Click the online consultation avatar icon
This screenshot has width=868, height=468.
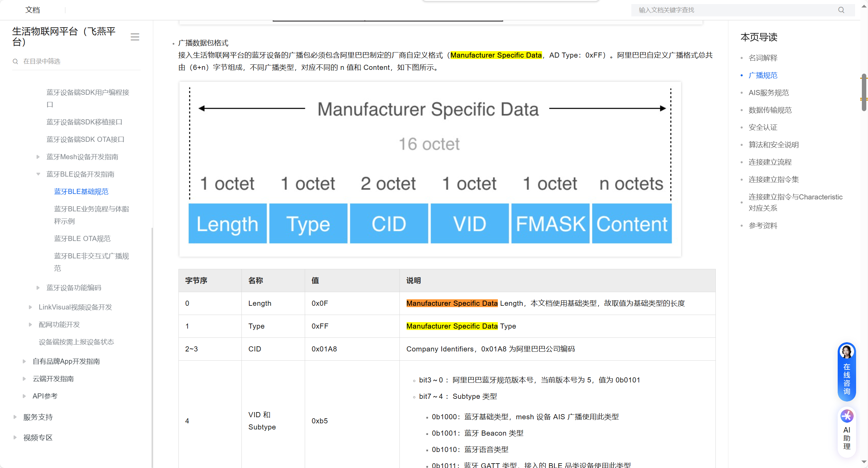pyautogui.click(x=847, y=352)
